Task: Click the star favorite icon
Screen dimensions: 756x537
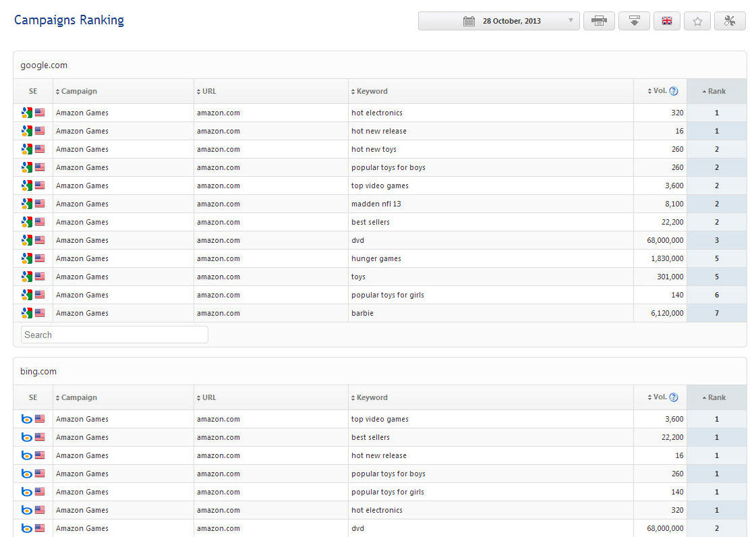Action: click(x=697, y=21)
